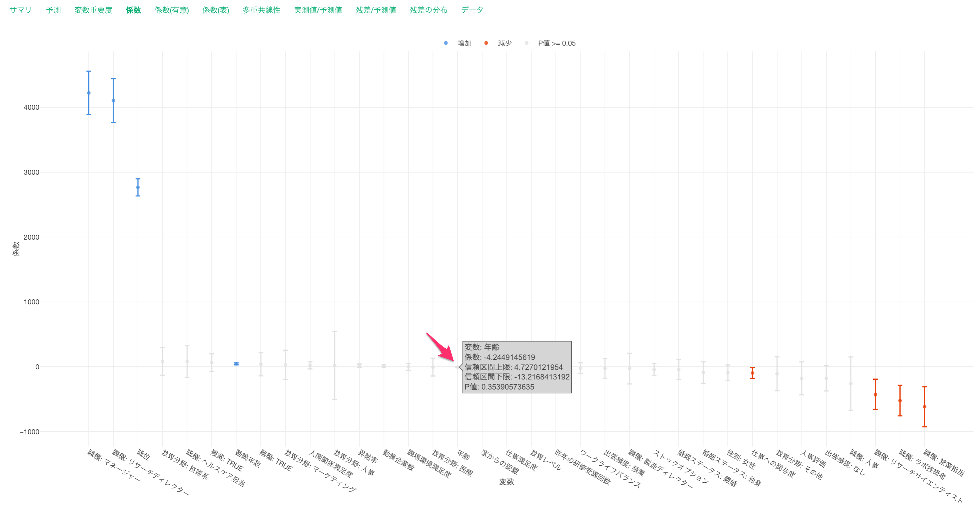Image resolution: width=980 pixels, height=526 pixels.
Task: Click the 職位 coefficient point
Action: (138, 187)
